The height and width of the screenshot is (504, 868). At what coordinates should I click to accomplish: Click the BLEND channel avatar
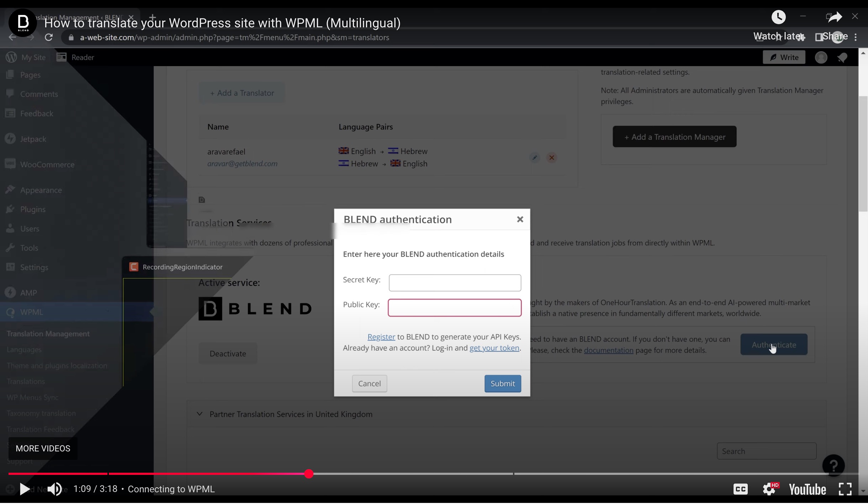click(23, 23)
